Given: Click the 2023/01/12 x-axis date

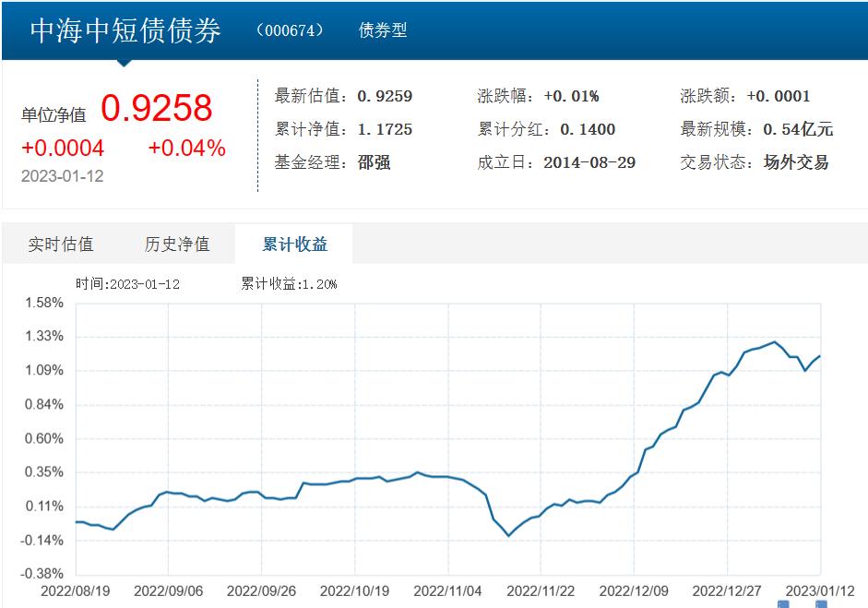Looking at the screenshot, I should (820, 590).
